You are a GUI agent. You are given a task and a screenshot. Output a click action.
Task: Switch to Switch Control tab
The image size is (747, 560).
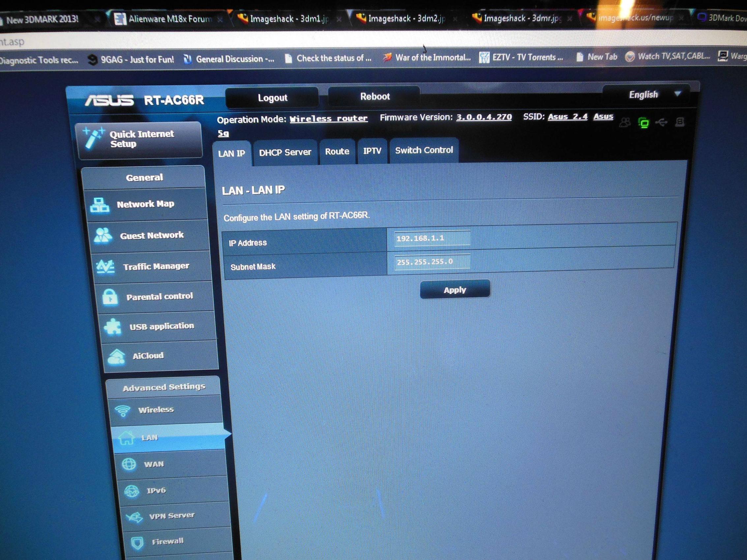click(424, 150)
